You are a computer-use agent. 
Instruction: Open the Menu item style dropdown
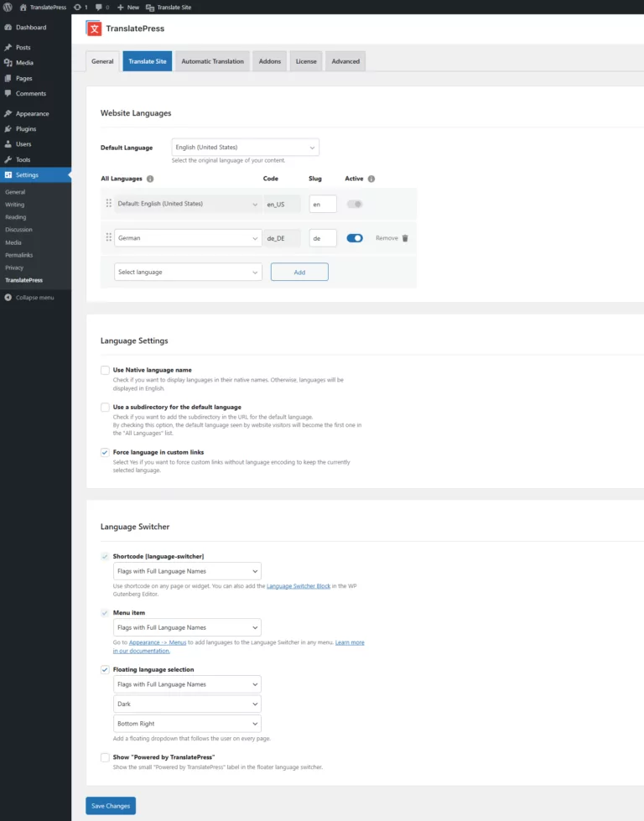[x=187, y=628]
